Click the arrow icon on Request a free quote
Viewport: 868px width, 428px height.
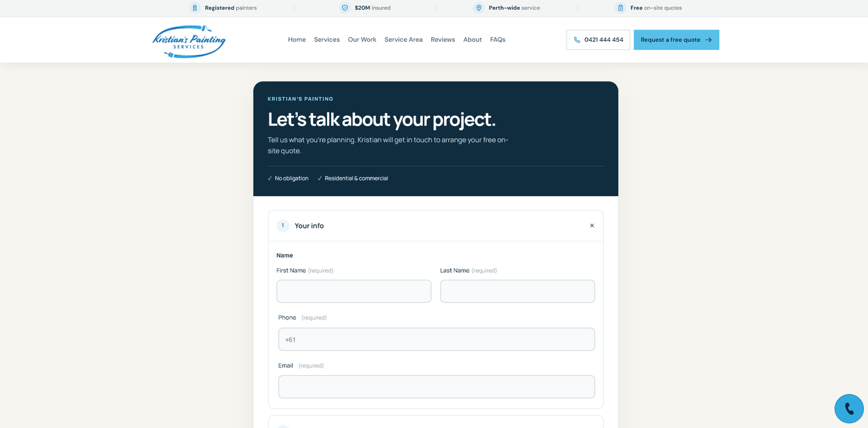point(708,40)
